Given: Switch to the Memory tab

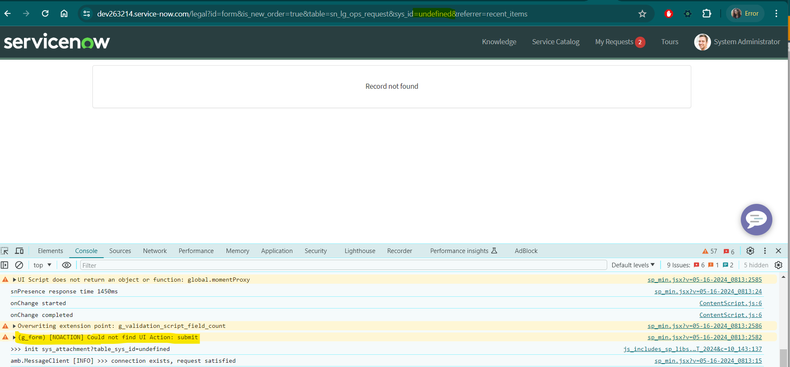Looking at the screenshot, I should point(237,251).
